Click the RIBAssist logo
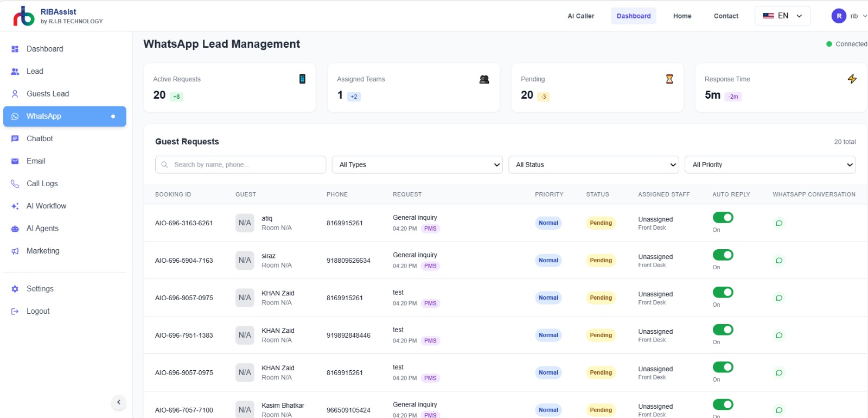 coord(23,16)
